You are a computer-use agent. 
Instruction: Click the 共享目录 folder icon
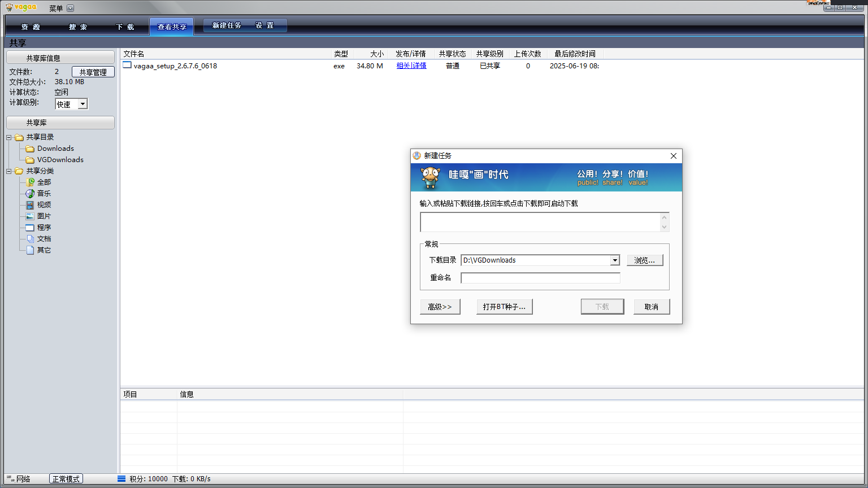tap(19, 137)
